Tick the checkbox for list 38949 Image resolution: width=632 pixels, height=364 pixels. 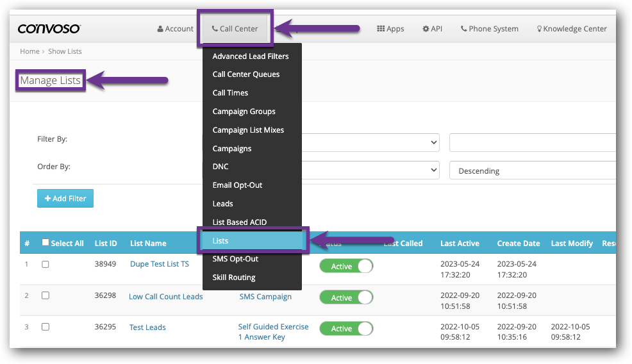[x=46, y=264]
